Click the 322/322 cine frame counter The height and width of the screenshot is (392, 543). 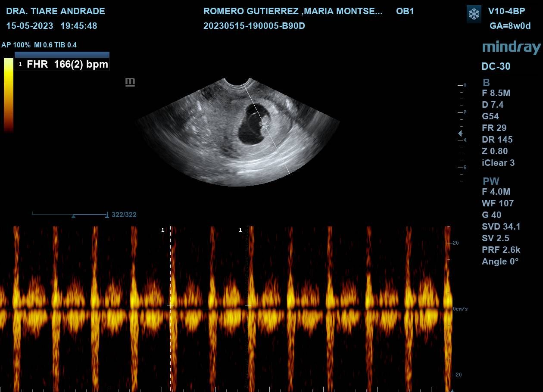124,215
